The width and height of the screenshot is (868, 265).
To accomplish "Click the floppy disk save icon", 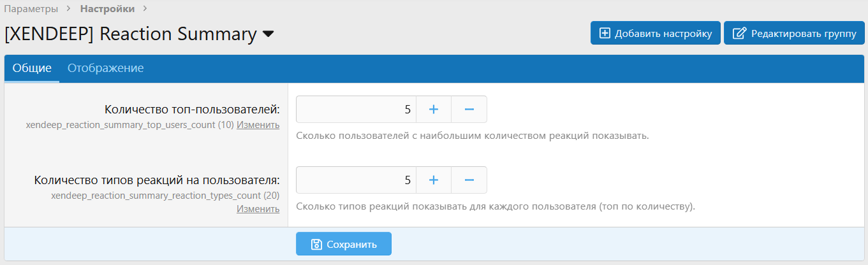I will coord(316,244).
